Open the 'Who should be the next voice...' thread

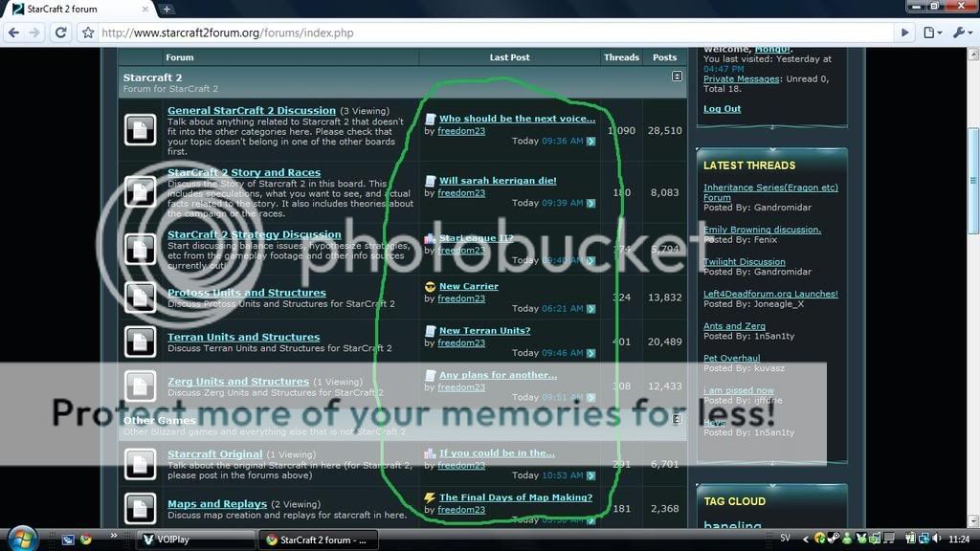pos(517,119)
